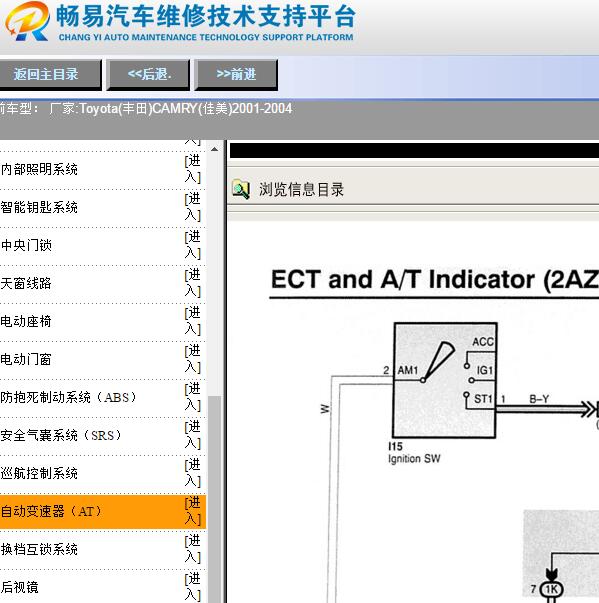Open [进入] link for 天窗线路
Viewport: 599px width, 603px height.
[x=193, y=283]
